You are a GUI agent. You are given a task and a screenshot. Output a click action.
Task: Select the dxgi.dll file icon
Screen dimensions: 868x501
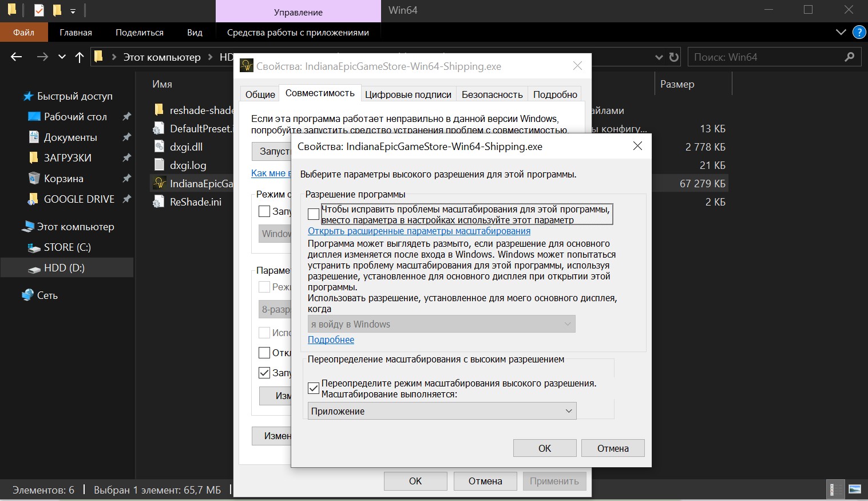tap(159, 147)
